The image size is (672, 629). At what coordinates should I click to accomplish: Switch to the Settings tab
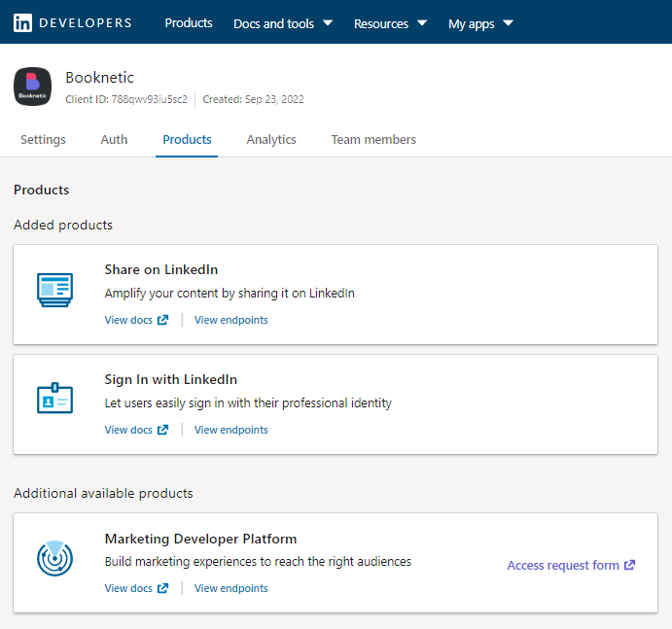pyautogui.click(x=43, y=140)
